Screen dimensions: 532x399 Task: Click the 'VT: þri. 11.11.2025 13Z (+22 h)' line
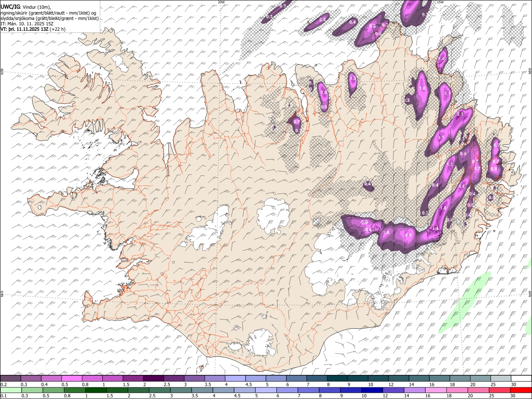point(33,29)
